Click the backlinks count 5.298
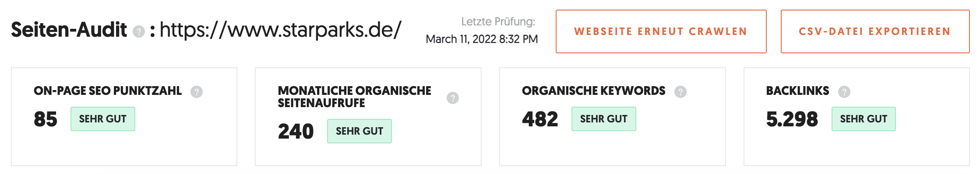This screenshot has height=174, width=980. coord(792,119)
